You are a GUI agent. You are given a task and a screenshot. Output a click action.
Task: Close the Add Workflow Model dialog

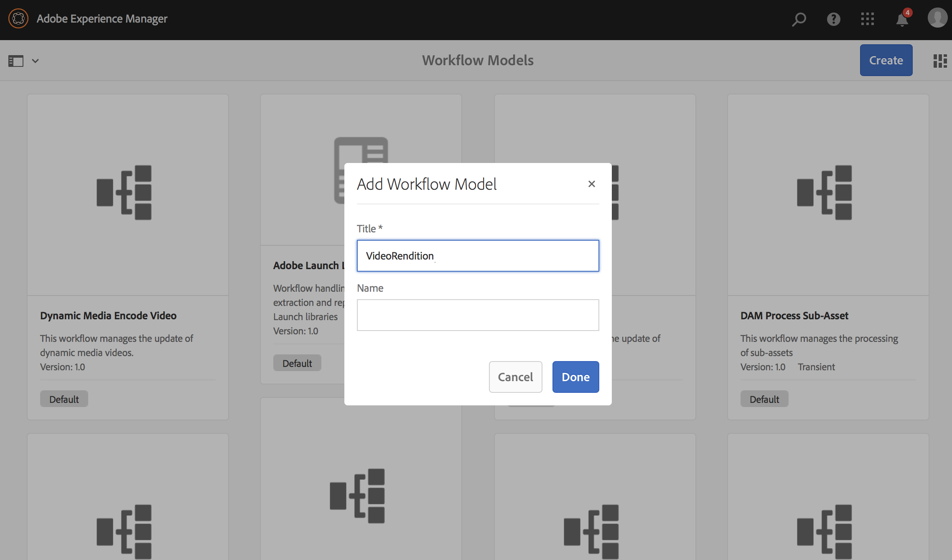coord(591,184)
